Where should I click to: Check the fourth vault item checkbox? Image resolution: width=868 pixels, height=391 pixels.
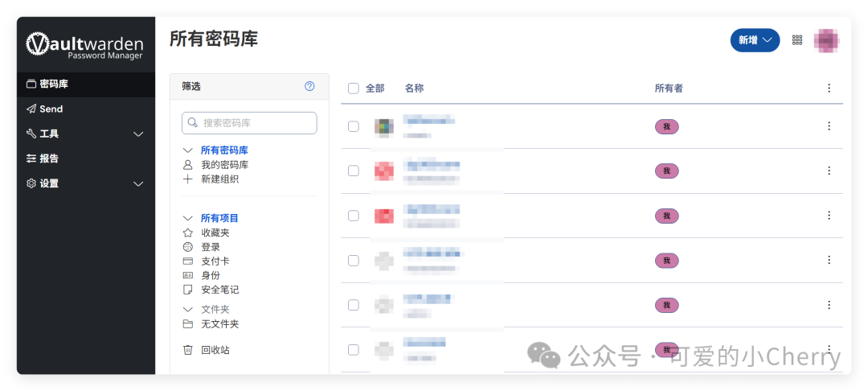[x=353, y=261]
